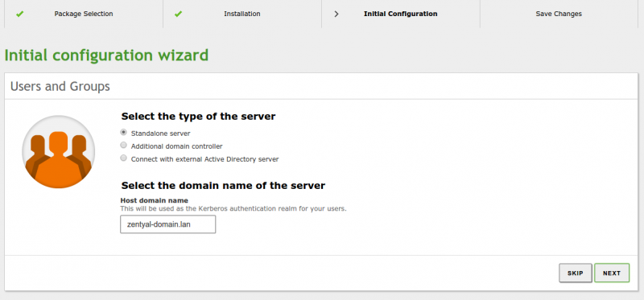Click the Host domain name input field
The image size is (644, 300).
pos(167,224)
